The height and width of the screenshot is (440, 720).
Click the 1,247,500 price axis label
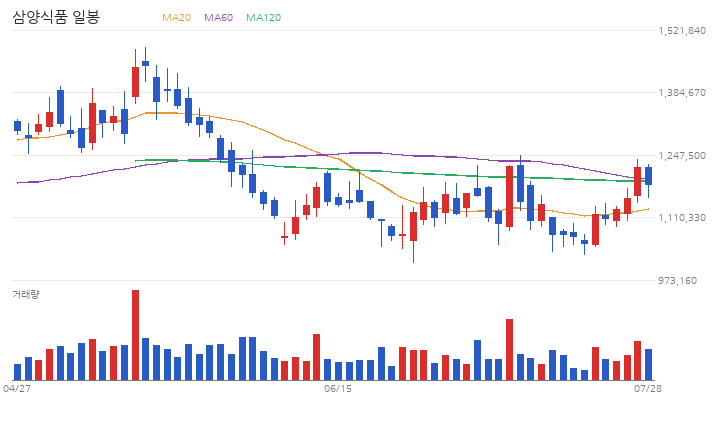682,156
